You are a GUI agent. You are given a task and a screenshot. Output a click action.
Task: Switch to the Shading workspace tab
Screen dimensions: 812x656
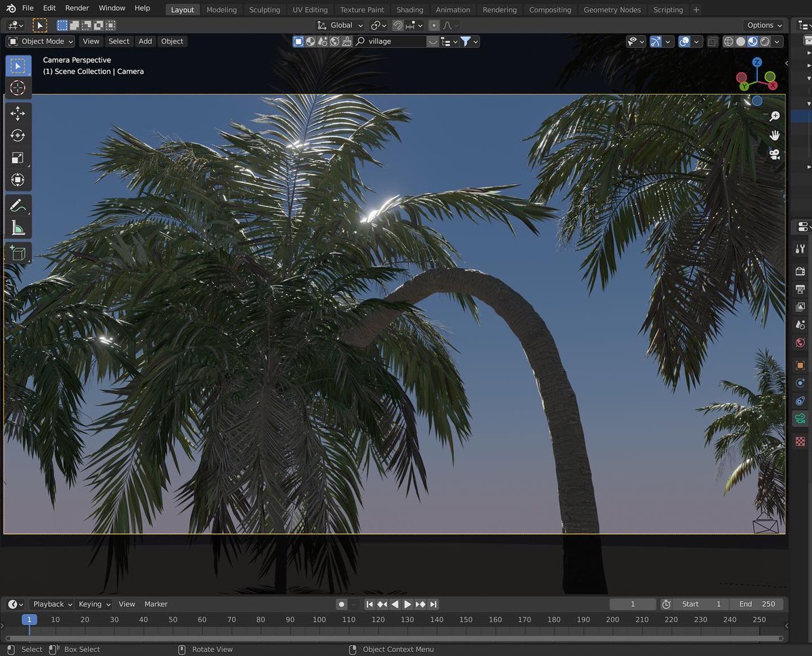click(409, 9)
